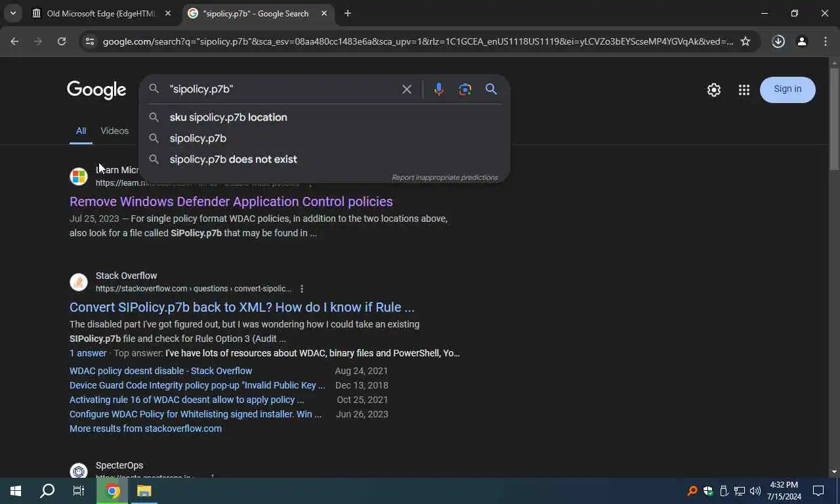Reload the current page

tap(62, 41)
